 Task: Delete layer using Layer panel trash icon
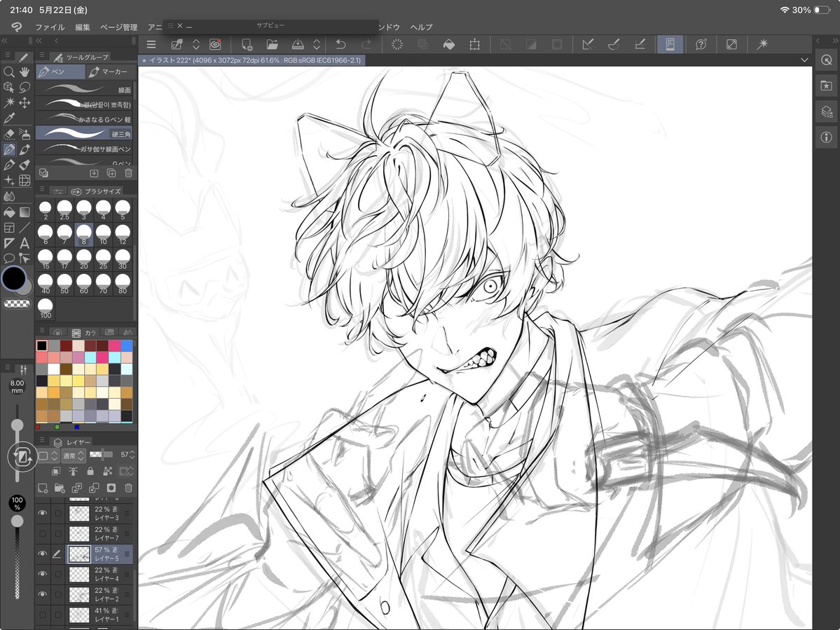tap(129, 488)
